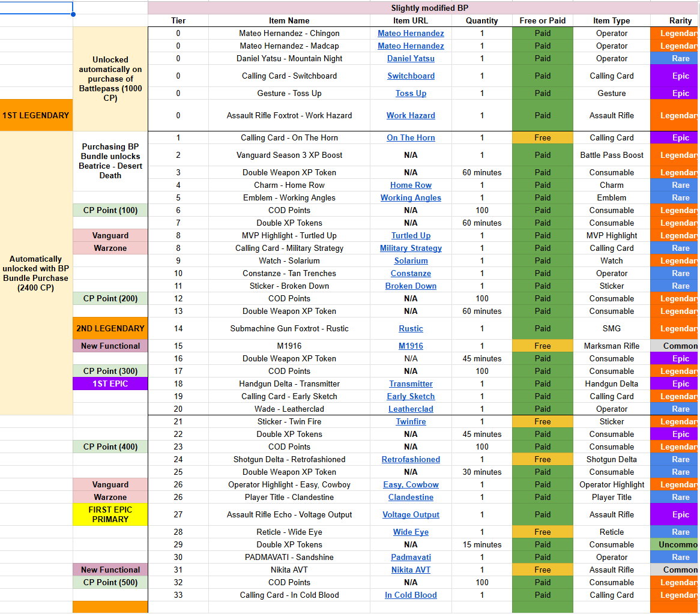Select 'Purchasing BP Bundle unlocks Beatrice' cell

point(110,161)
